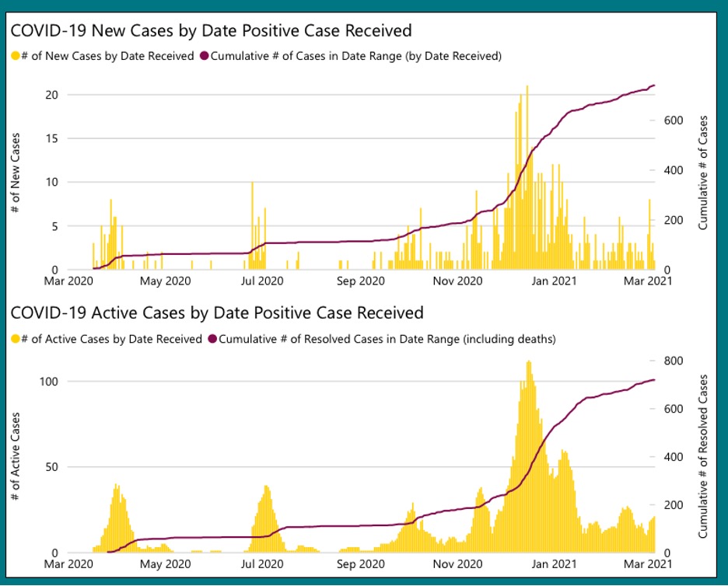Click end point of cumulative cases line in top chart
The image size is (728, 586).
click(x=654, y=85)
